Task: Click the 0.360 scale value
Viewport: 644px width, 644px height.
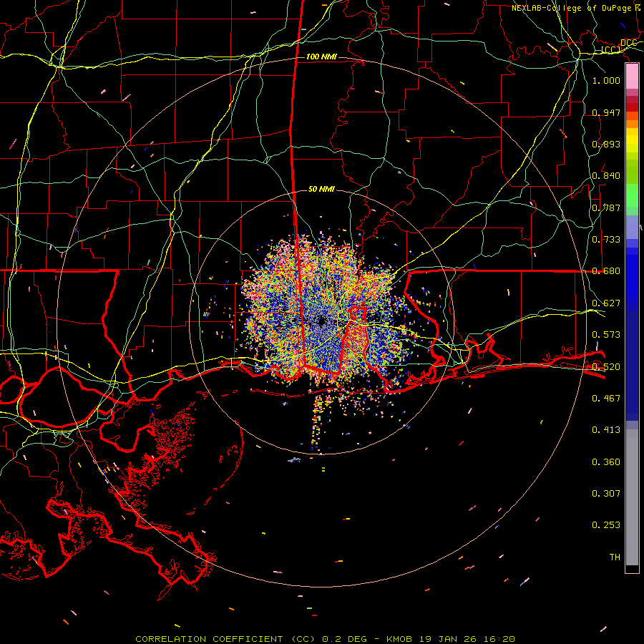Action: click(x=606, y=462)
